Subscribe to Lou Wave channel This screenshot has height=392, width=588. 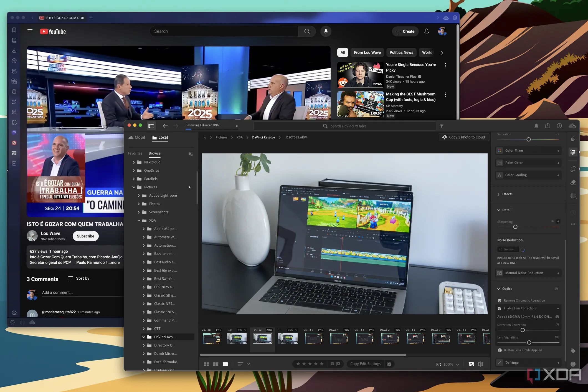click(85, 236)
